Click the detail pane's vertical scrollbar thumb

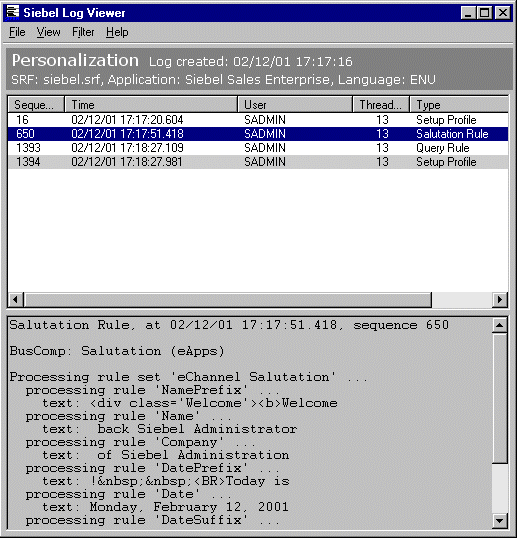pyautogui.click(x=500, y=398)
